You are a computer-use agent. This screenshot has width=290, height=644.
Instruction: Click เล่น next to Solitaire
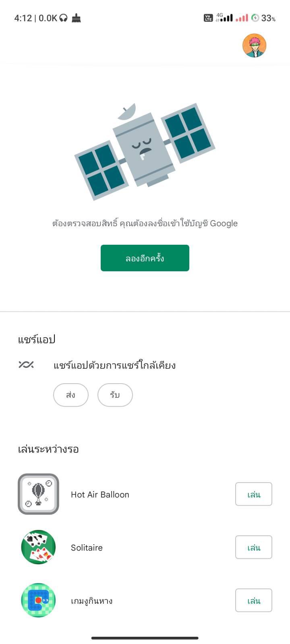[253, 547]
